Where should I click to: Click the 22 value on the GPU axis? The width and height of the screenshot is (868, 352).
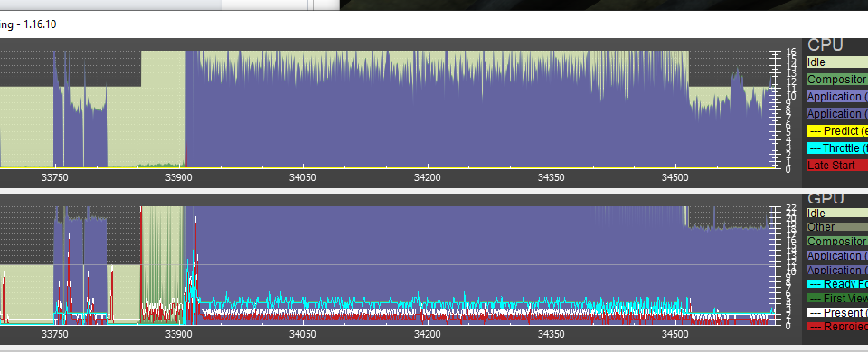(x=791, y=208)
